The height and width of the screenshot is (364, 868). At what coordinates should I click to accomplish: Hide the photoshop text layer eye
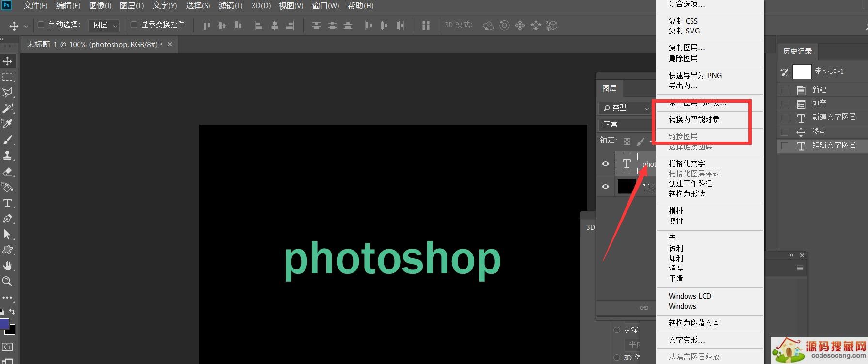[606, 164]
